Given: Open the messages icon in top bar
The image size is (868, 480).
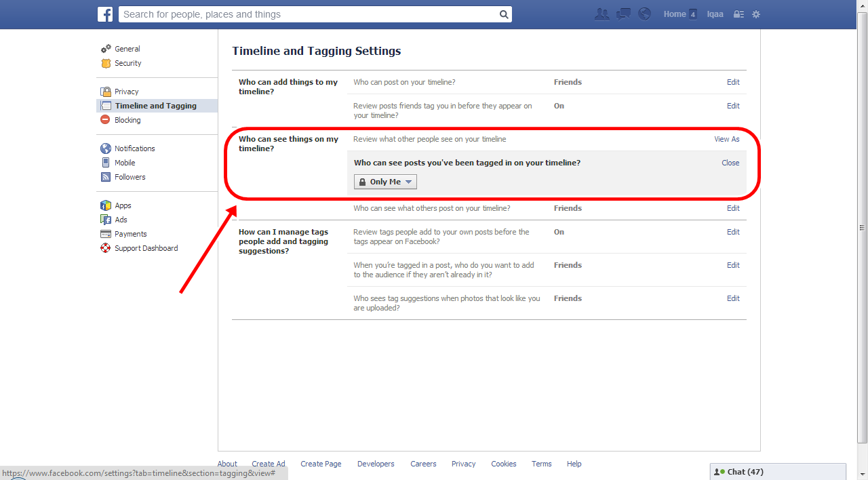Looking at the screenshot, I should (x=623, y=14).
